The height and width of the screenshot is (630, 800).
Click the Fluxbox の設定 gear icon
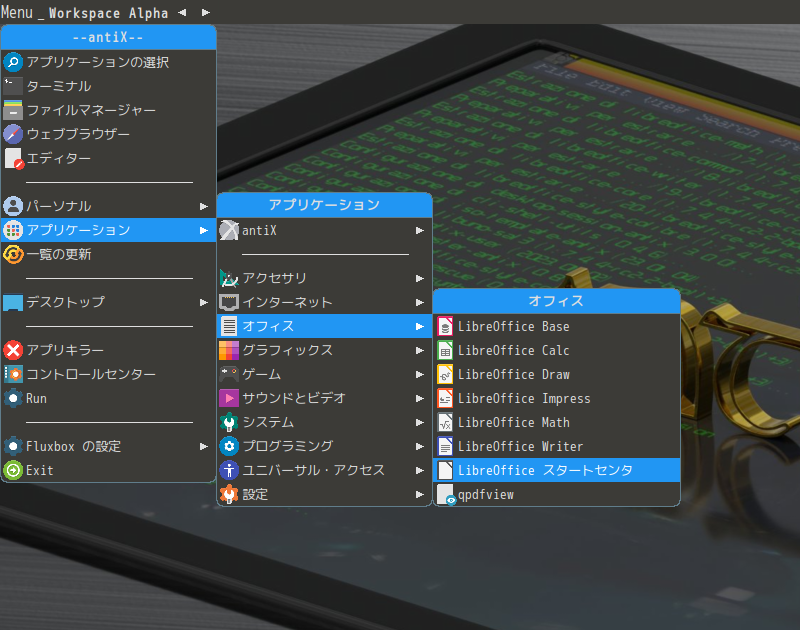point(13,446)
